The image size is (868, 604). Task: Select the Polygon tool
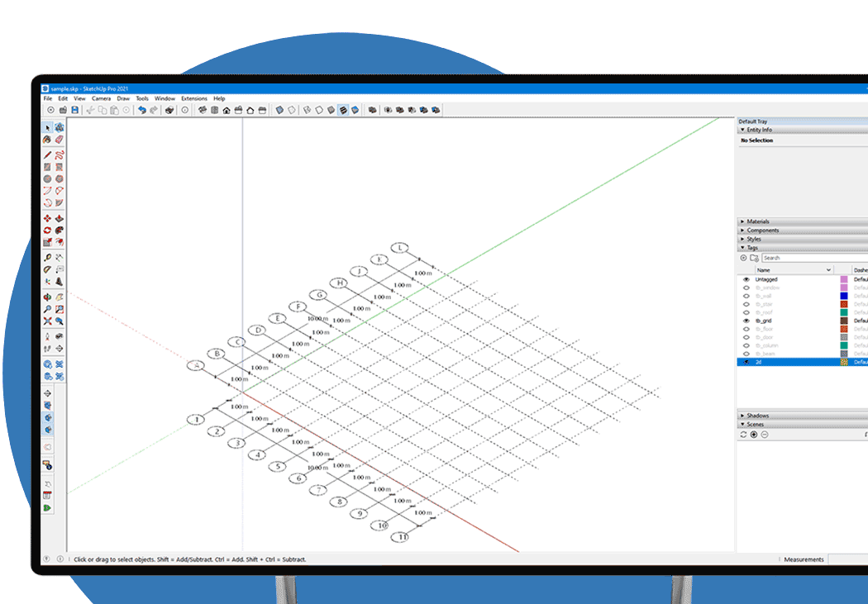(x=60, y=178)
